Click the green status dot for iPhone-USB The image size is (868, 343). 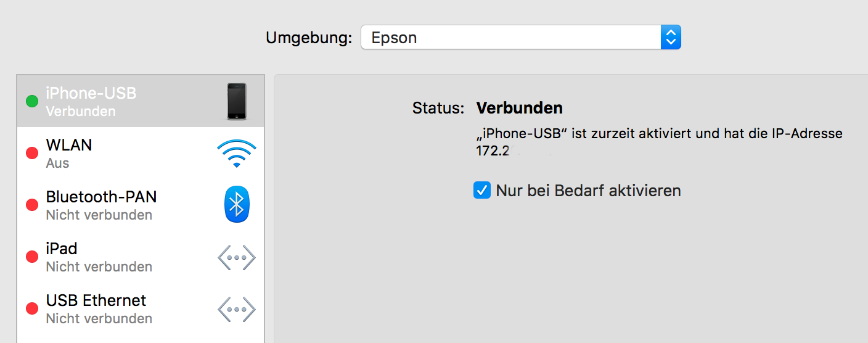click(x=32, y=101)
